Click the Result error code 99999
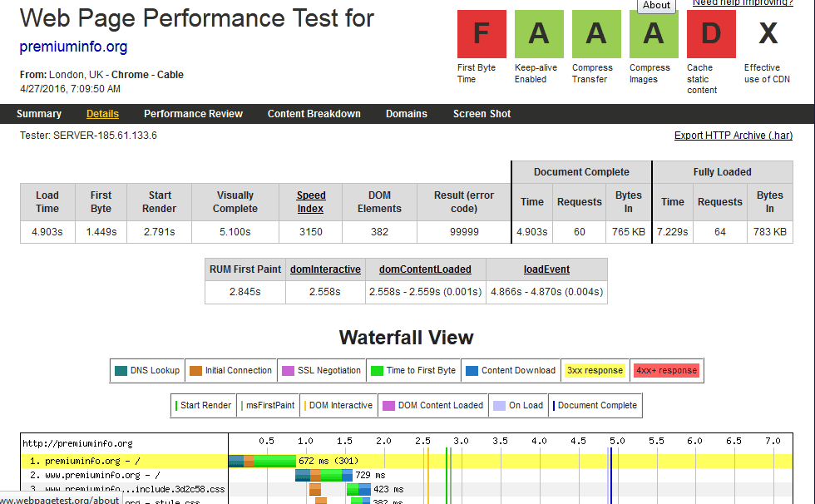The image size is (815, 504). point(464,232)
